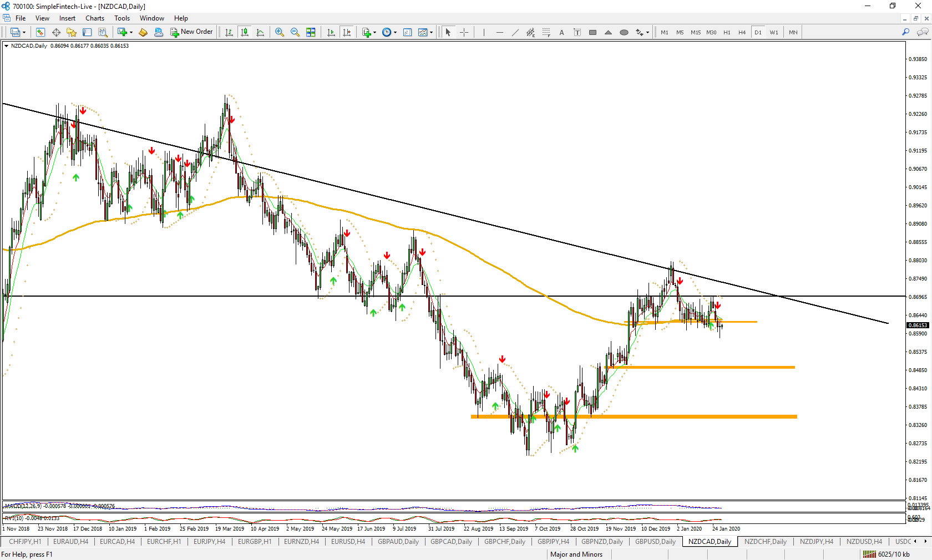Open the Market Watch window icon
The width and height of the screenshot is (932, 560).
(40, 32)
